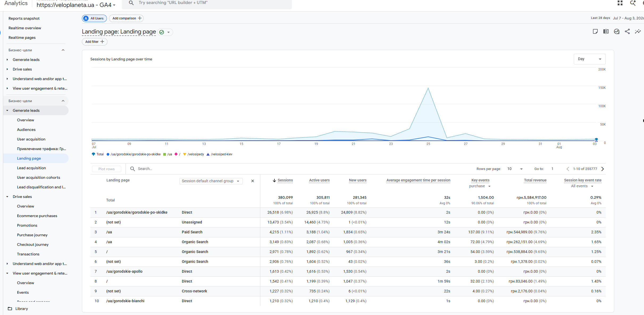
Task: Click the Add filter button
Action: 95,42
